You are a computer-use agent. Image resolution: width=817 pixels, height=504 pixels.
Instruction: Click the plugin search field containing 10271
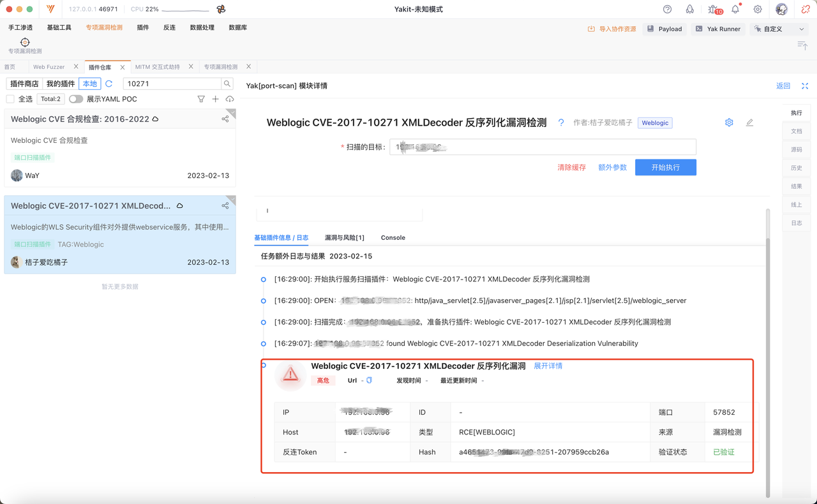(x=172, y=84)
